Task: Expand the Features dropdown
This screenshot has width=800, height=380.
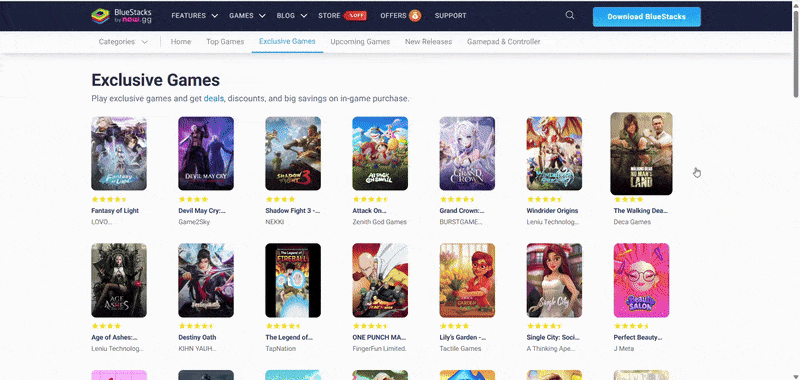Action: pos(194,16)
